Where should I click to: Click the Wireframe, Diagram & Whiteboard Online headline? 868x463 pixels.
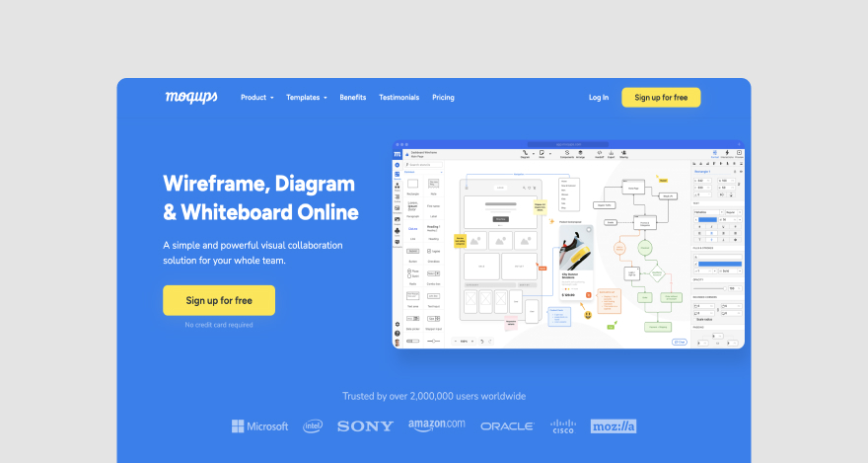pyautogui.click(x=260, y=197)
